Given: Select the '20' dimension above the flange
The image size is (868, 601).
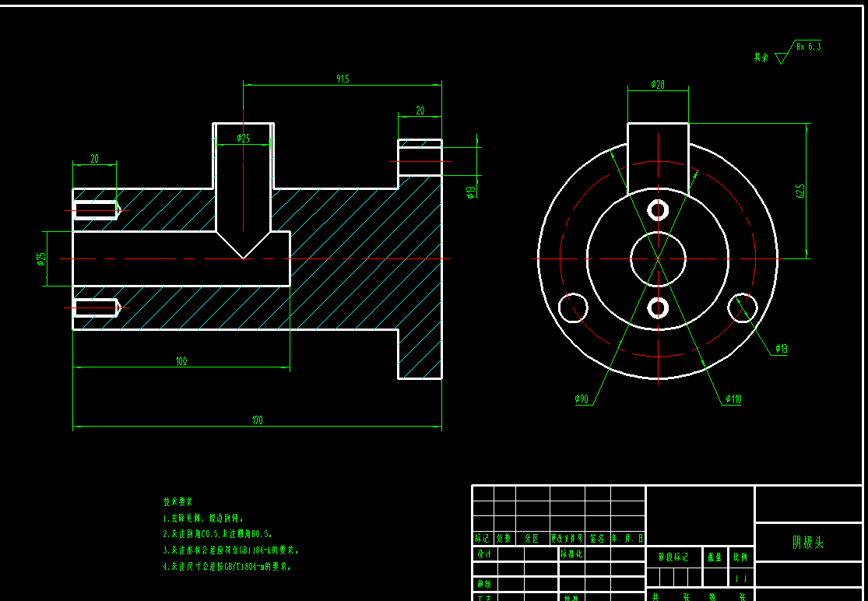Looking at the screenshot, I should (x=420, y=111).
